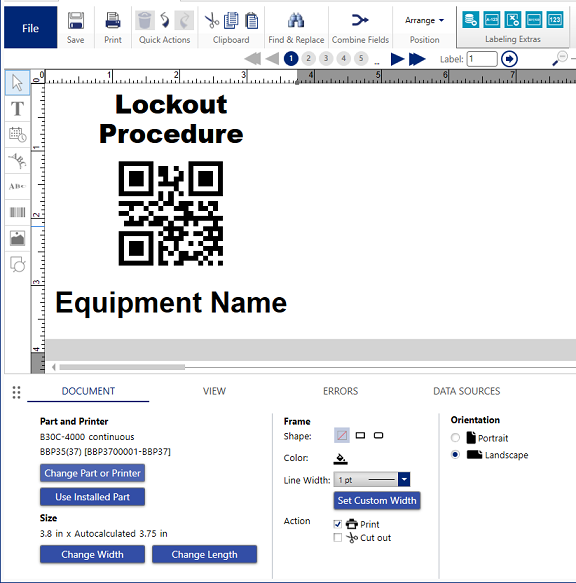576x583 pixels.
Task: Go to the previous label
Action: coord(273,59)
